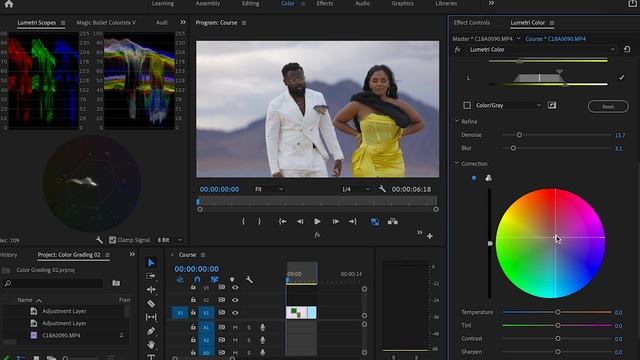The image size is (640, 360).
Task: Click the Reset button in HSL Secondary
Action: point(608,107)
